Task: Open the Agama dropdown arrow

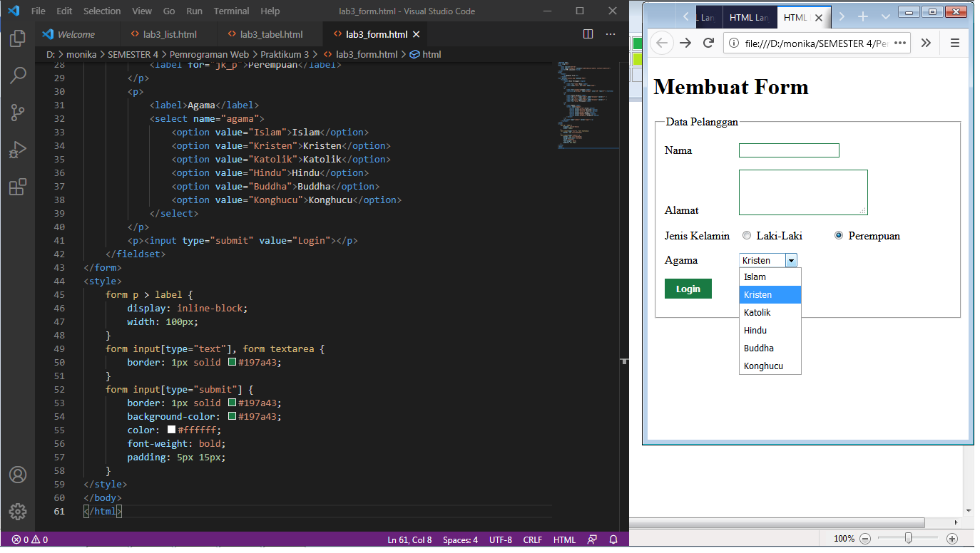Action: (x=791, y=261)
